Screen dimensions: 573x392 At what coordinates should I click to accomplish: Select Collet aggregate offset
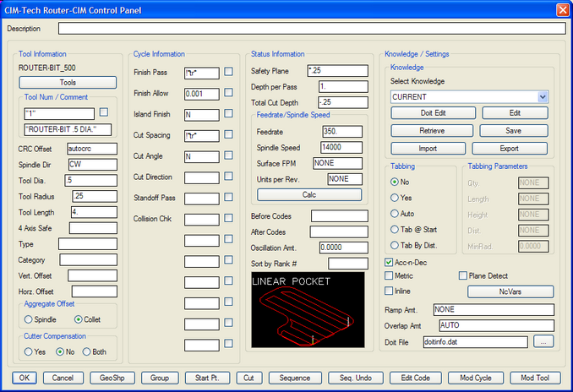(79, 319)
